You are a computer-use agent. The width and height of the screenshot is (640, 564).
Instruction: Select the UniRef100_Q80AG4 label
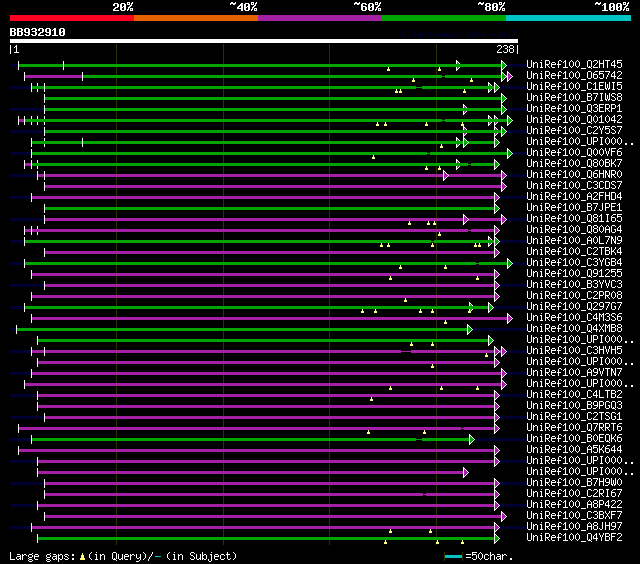(x=574, y=230)
